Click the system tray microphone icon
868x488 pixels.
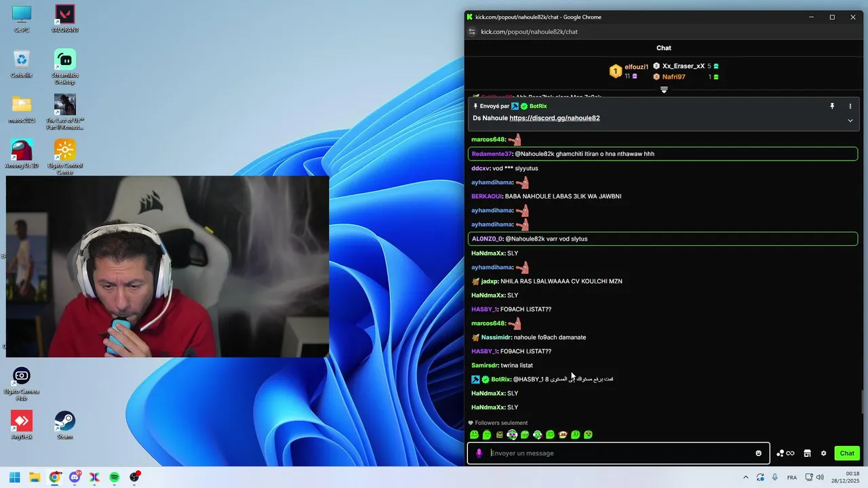pyautogui.click(x=775, y=477)
